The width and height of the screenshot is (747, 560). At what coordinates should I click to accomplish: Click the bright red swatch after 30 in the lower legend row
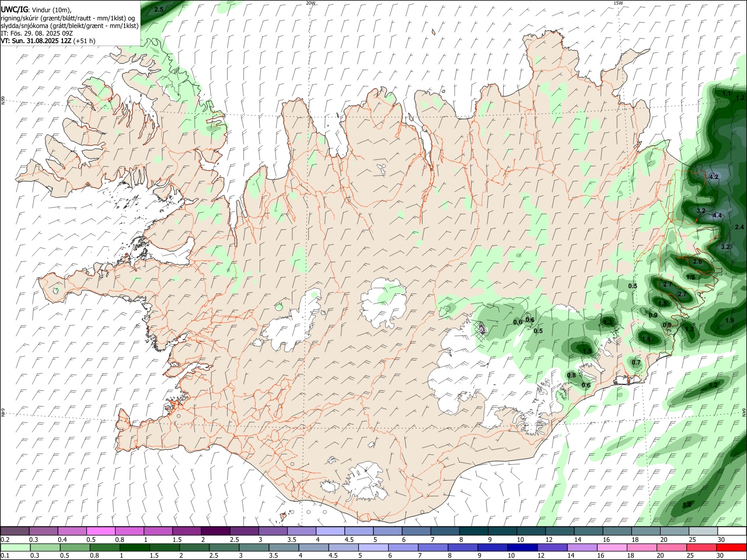[x=731, y=547]
